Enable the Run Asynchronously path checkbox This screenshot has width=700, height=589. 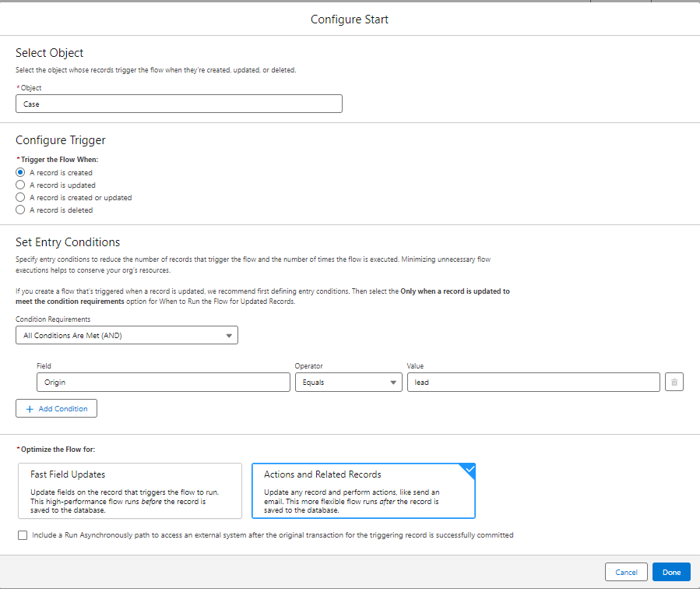pyautogui.click(x=22, y=535)
